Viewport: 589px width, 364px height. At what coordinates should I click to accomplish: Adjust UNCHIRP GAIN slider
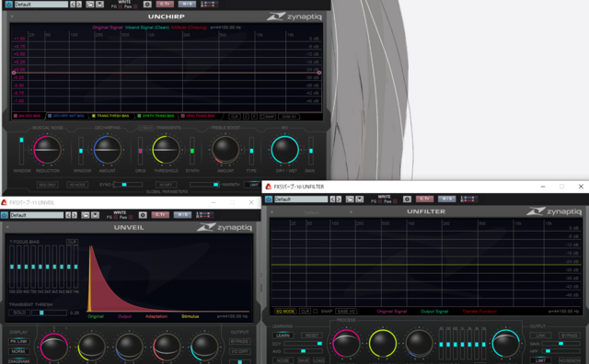point(311,151)
